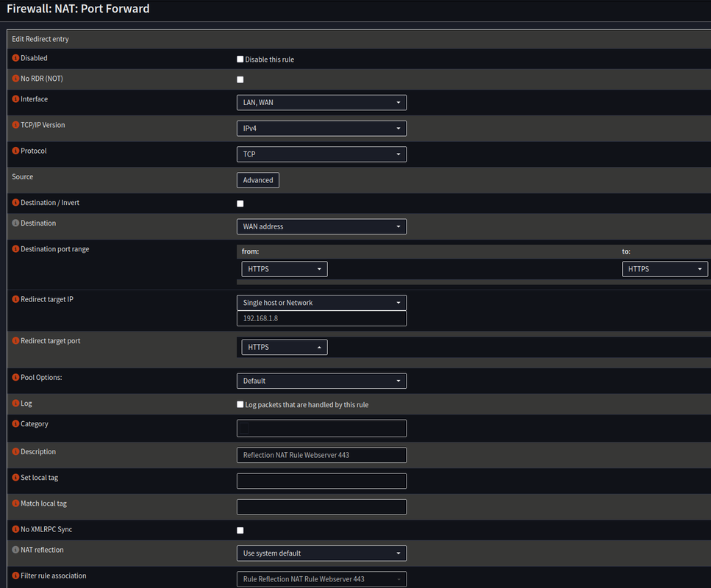Open the TCP/IP Version dropdown set to IPv4

321,129
